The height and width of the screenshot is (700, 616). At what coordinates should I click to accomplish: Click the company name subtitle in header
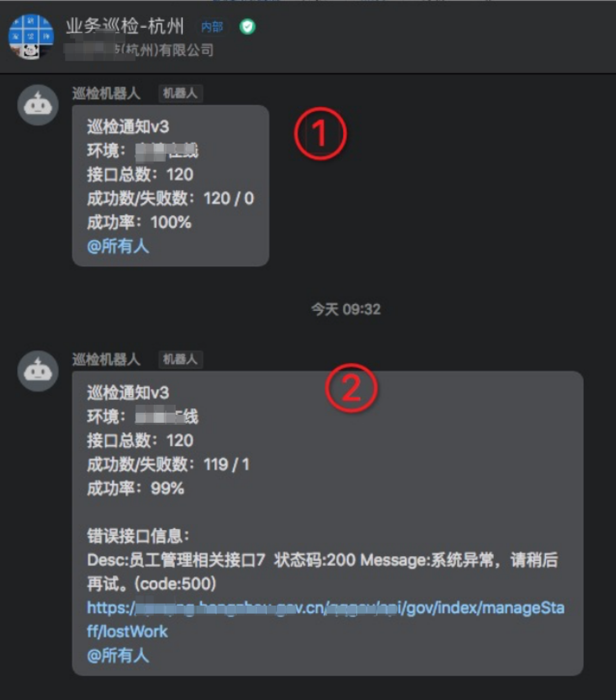click(x=139, y=50)
